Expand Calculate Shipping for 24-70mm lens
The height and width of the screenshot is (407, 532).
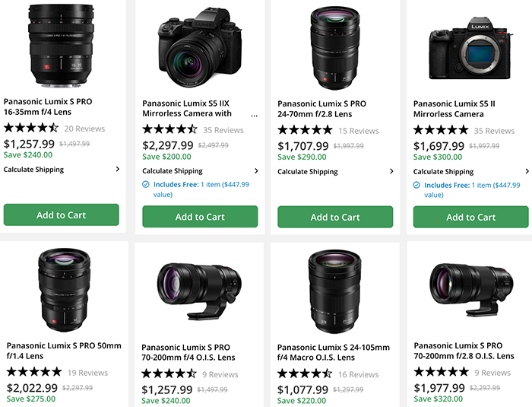click(335, 171)
